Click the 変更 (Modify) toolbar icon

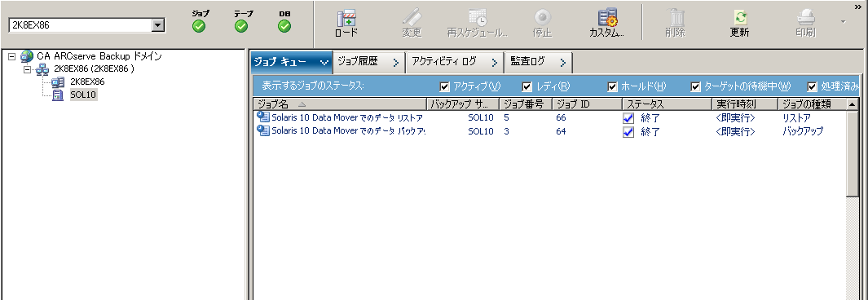point(412,18)
